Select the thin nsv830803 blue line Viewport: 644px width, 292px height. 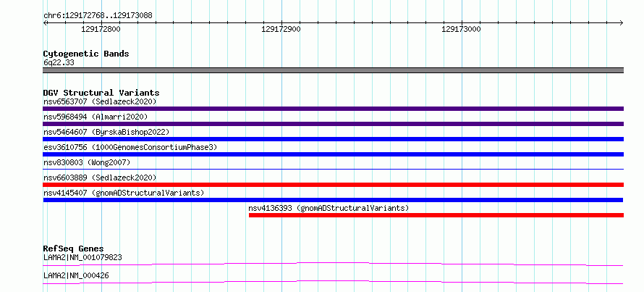(x=333, y=169)
